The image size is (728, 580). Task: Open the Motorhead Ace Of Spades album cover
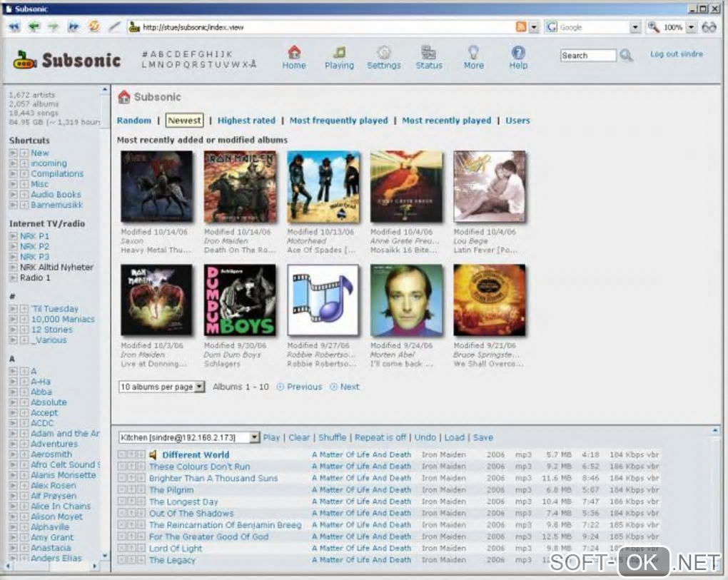pos(323,186)
